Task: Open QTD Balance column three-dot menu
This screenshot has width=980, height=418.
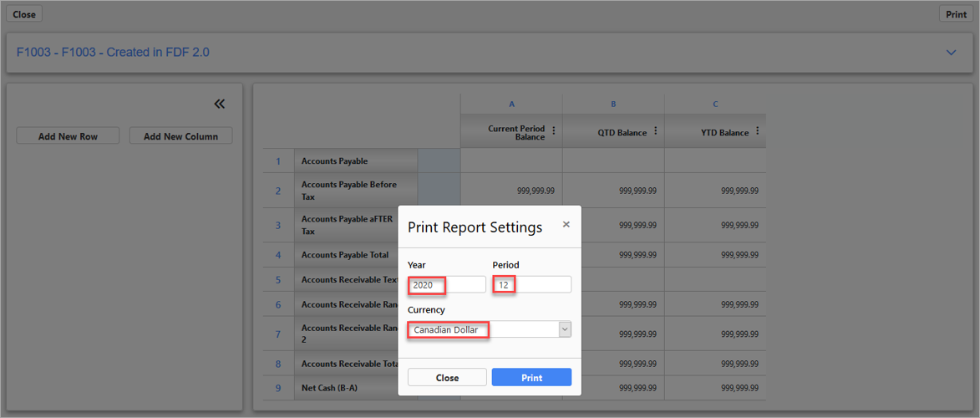Action: pos(655,131)
